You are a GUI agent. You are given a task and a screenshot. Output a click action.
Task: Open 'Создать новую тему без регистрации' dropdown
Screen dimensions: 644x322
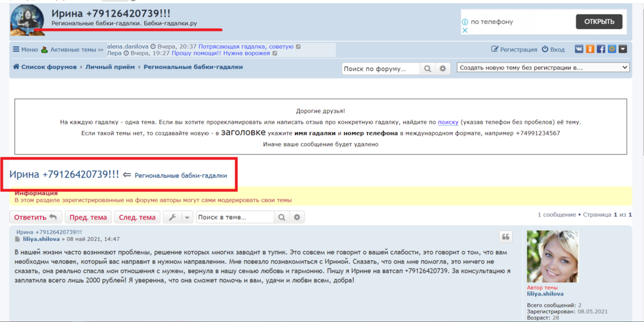click(543, 68)
